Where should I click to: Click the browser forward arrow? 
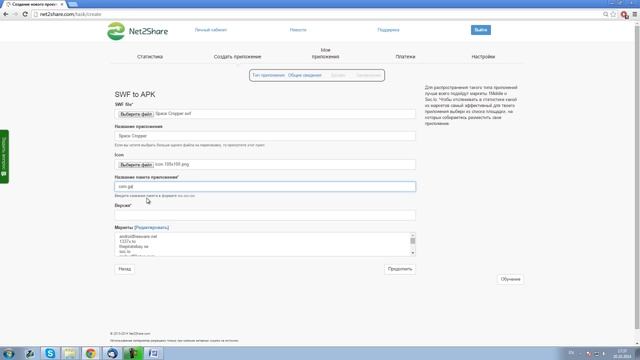coord(15,14)
